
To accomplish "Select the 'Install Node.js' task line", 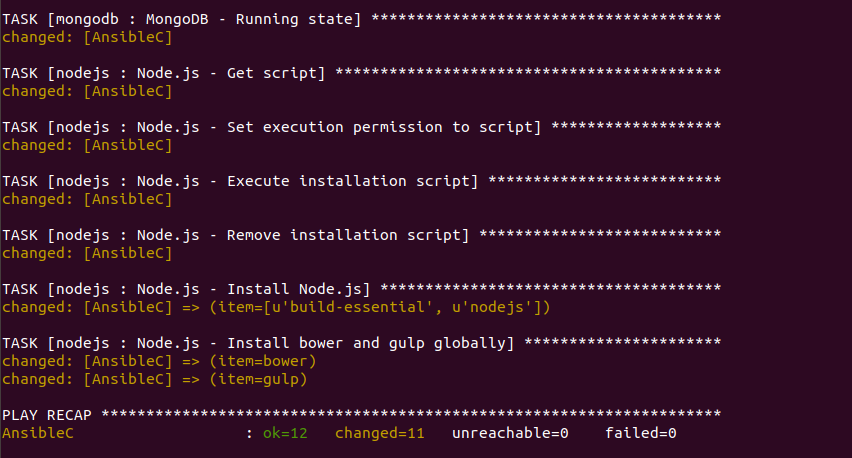I will (x=361, y=289).
